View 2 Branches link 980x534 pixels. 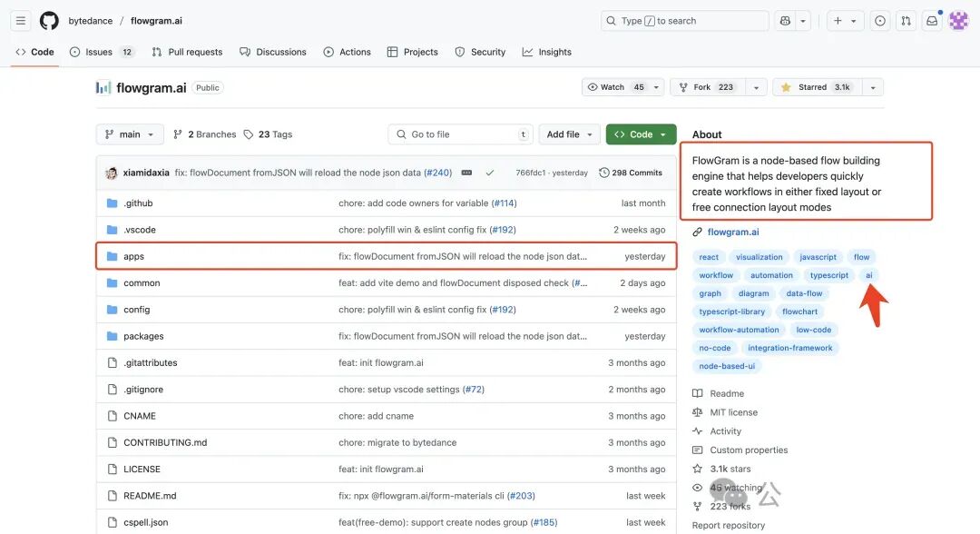point(205,134)
